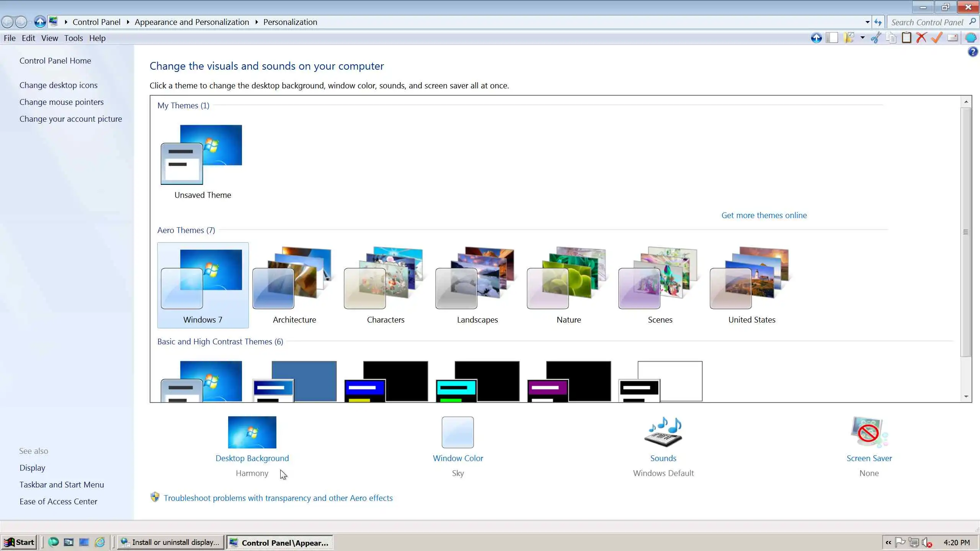
Task: Click the blue shell icon in the toolbar
Action: 971,38
